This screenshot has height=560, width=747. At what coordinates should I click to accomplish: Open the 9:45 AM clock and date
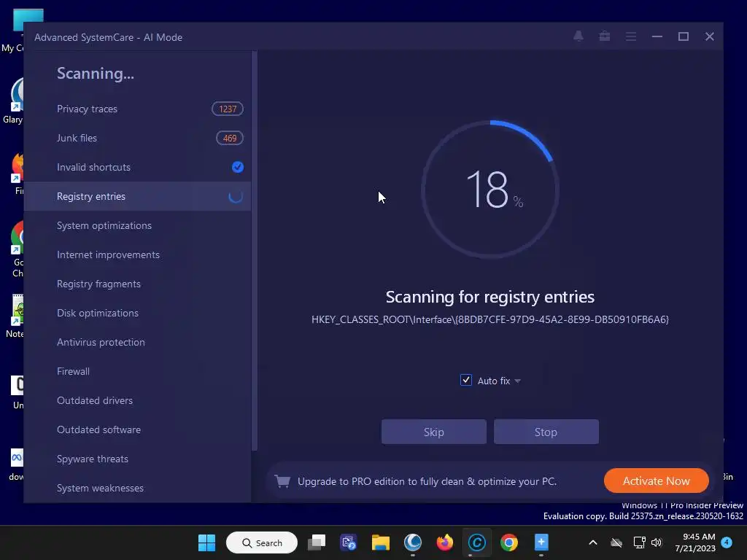[695, 542]
